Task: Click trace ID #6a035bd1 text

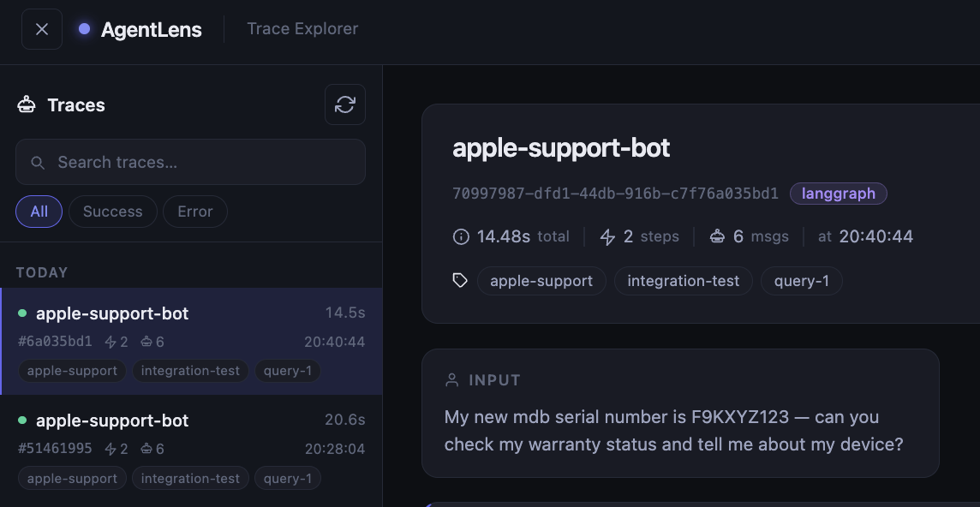Action: tap(55, 342)
